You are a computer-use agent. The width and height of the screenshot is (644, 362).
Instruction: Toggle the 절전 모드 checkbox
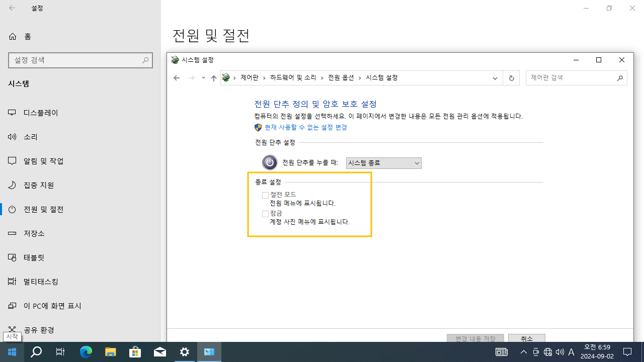(265, 195)
